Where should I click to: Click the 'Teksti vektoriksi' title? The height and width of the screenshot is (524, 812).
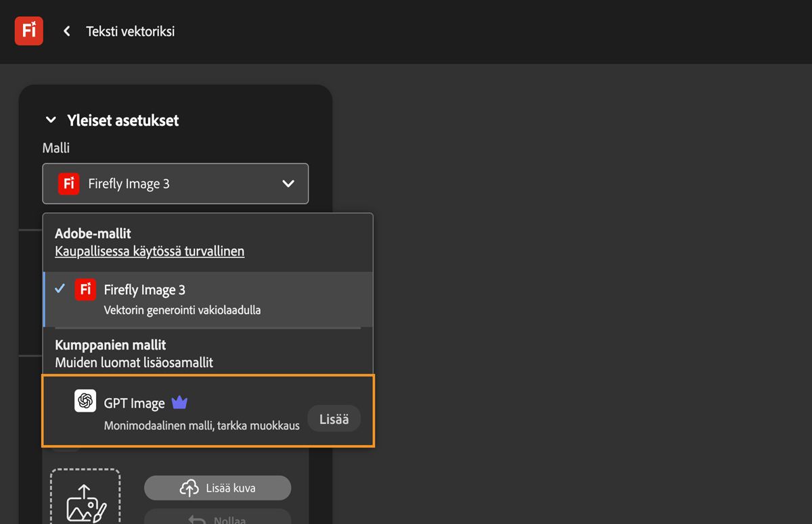(x=131, y=31)
